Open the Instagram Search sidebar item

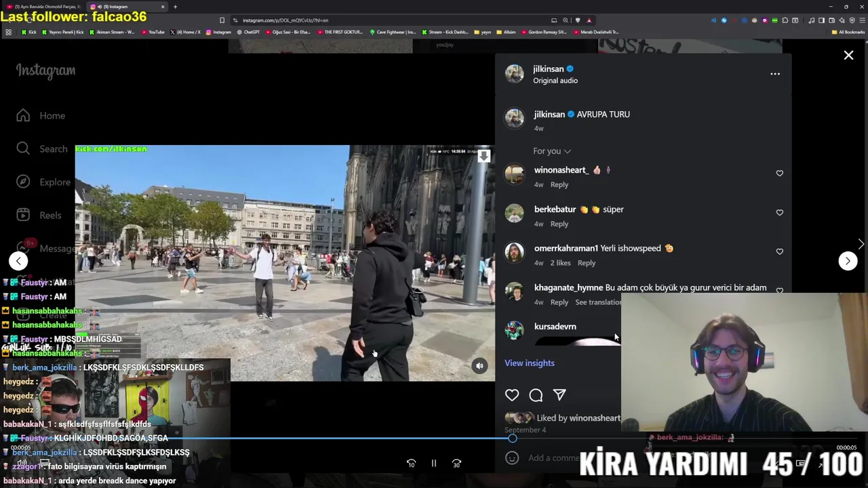tap(42, 148)
